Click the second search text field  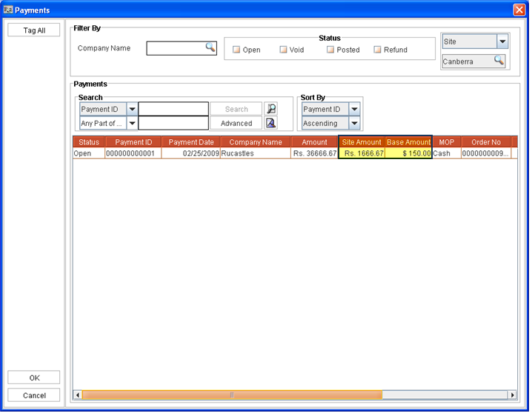tap(173, 123)
